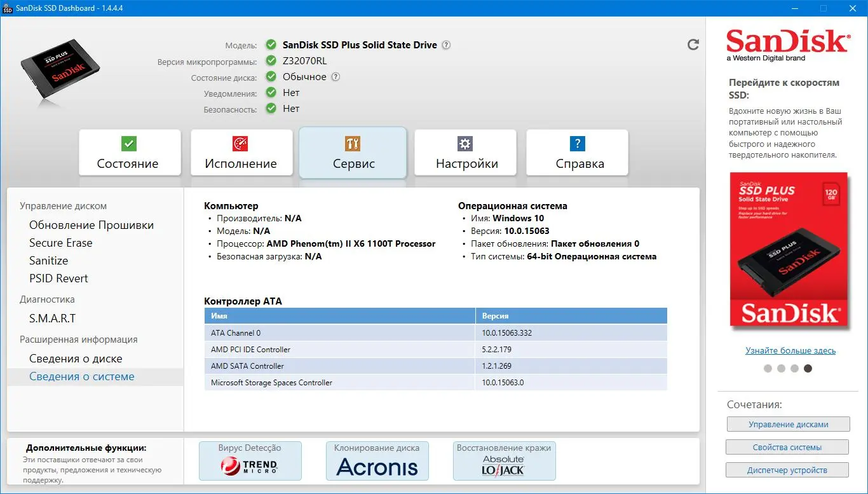Choose 'Sanitize' from disk management list
The image size is (868, 494).
coord(49,261)
